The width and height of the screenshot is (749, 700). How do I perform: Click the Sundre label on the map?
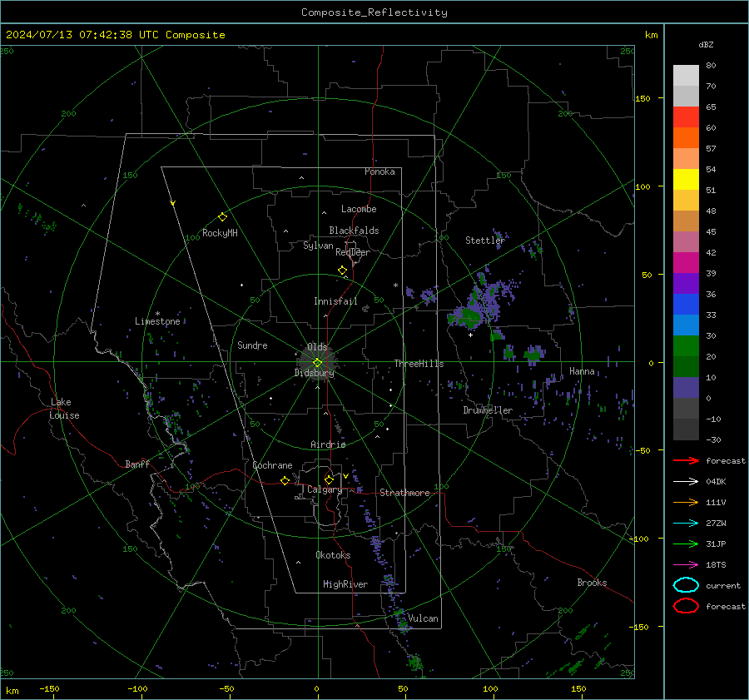[x=252, y=345]
